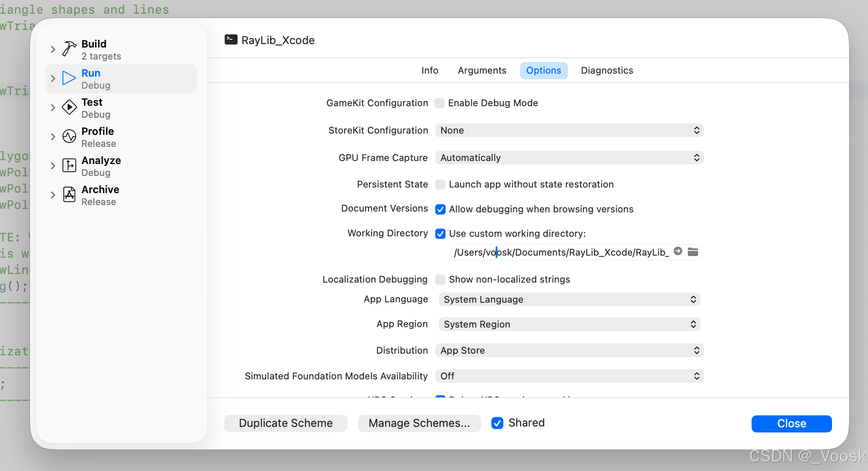Enable GameKit Debug Mode checkbox

click(440, 103)
